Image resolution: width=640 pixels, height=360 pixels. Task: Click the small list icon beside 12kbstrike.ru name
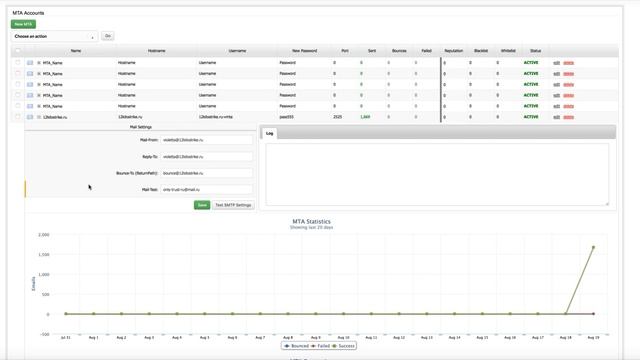tap(39, 117)
